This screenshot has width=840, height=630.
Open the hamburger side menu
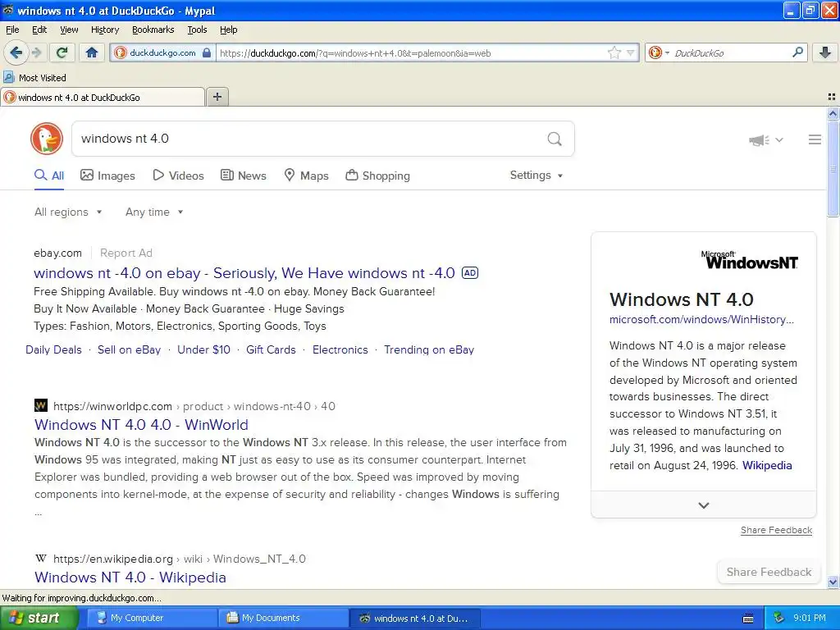tap(815, 139)
